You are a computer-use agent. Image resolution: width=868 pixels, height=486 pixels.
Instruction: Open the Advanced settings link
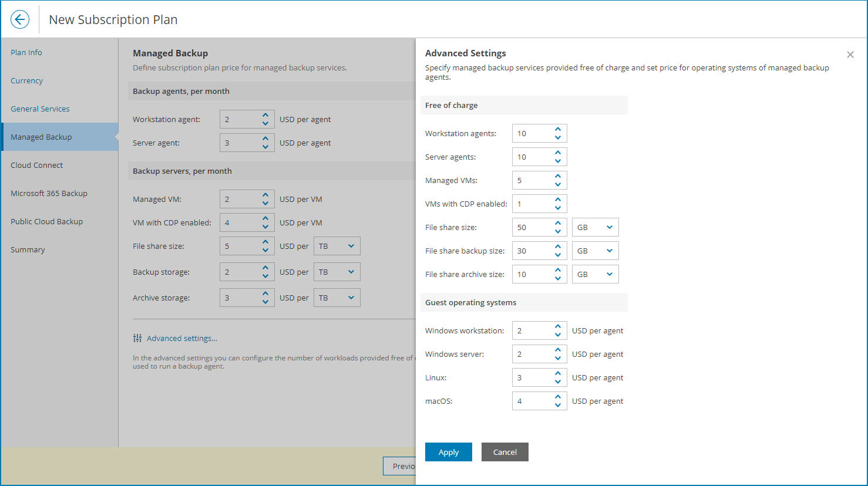pyautogui.click(x=182, y=338)
